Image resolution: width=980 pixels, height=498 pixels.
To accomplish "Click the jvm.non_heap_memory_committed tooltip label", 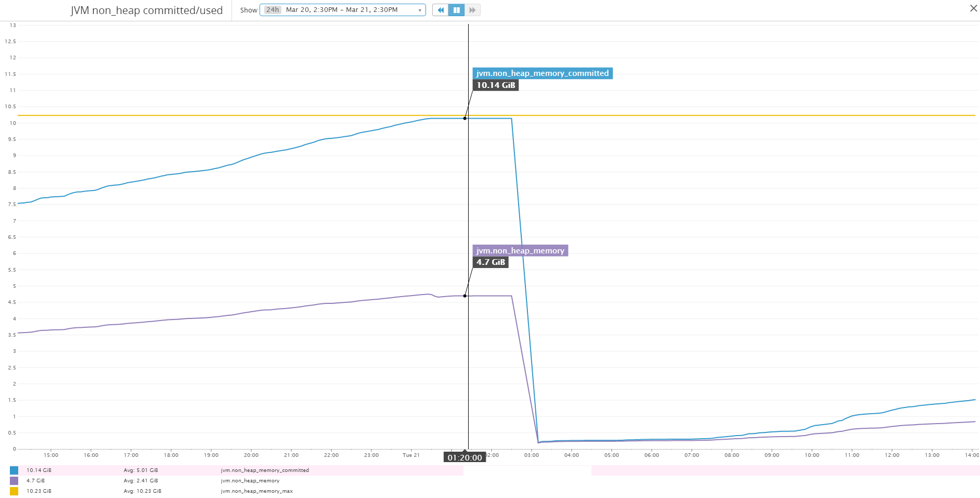I will 543,73.
